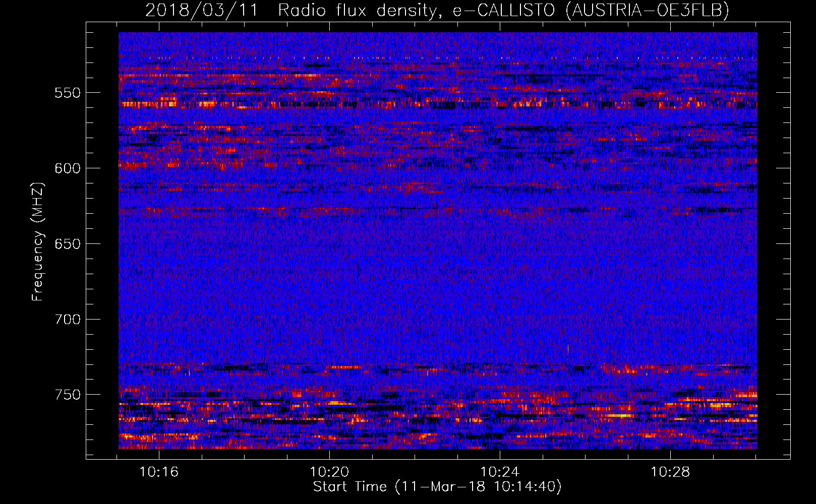
Task: Click the station name AUSTRIA-OE3FLB
Action: click(x=647, y=10)
